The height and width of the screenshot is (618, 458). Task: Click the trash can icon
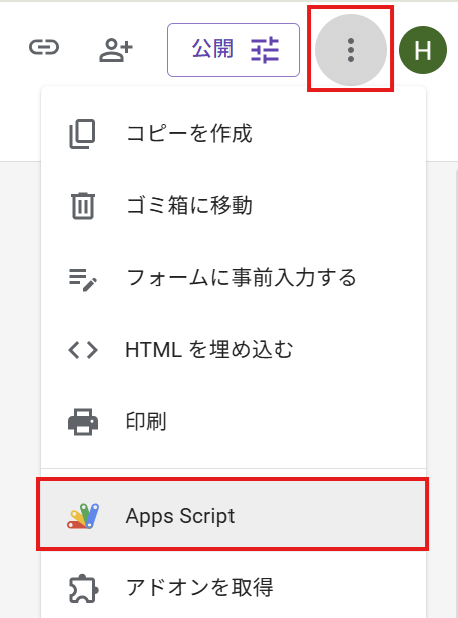pyautogui.click(x=83, y=206)
